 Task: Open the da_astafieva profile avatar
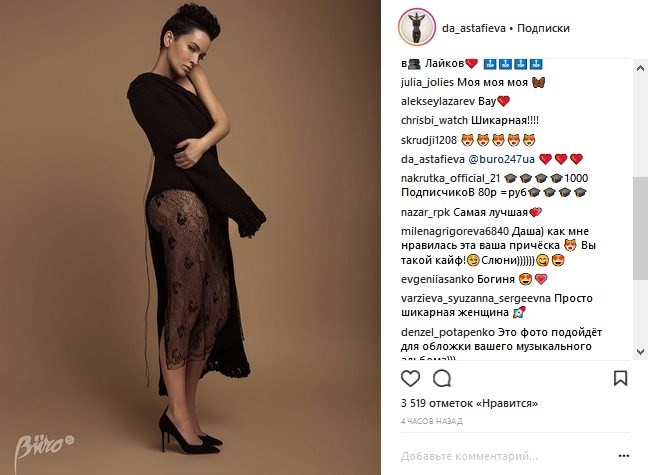[x=417, y=27]
